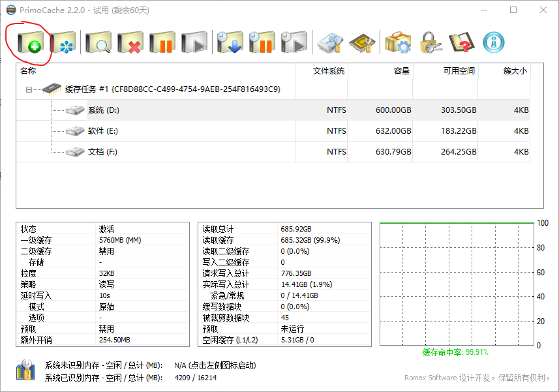Click the blue down-arrow clock toolbar icon
Viewport: 559px width, 392px height.
coord(230,44)
